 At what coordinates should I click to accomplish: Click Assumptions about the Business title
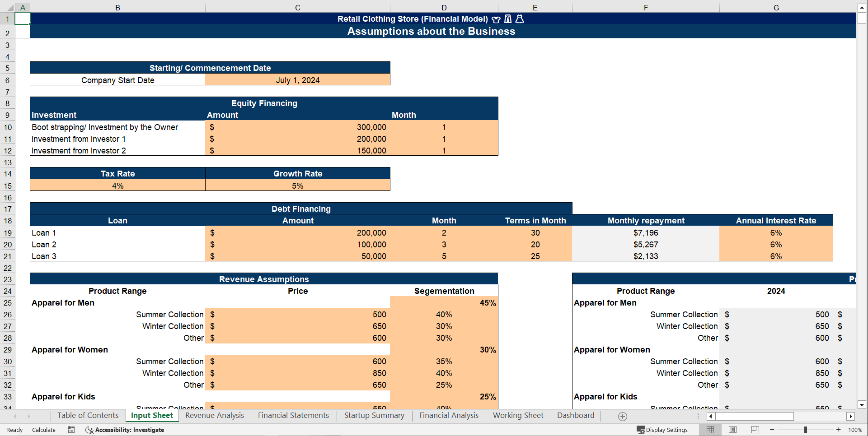431,31
